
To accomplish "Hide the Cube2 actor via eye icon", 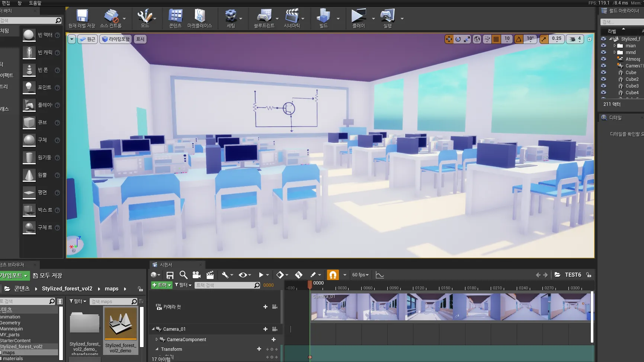I will click(x=603, y=79).
